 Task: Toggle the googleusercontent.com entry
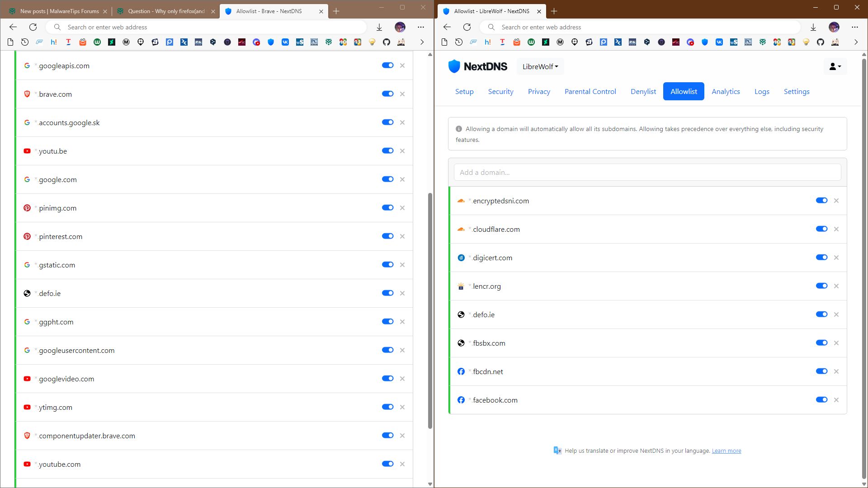pos(388,350)
